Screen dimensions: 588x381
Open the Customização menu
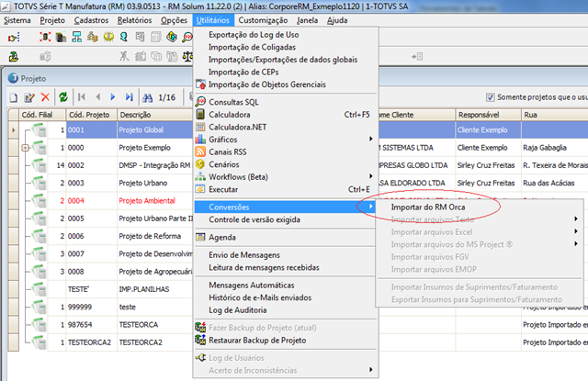[x=264, y=20]
